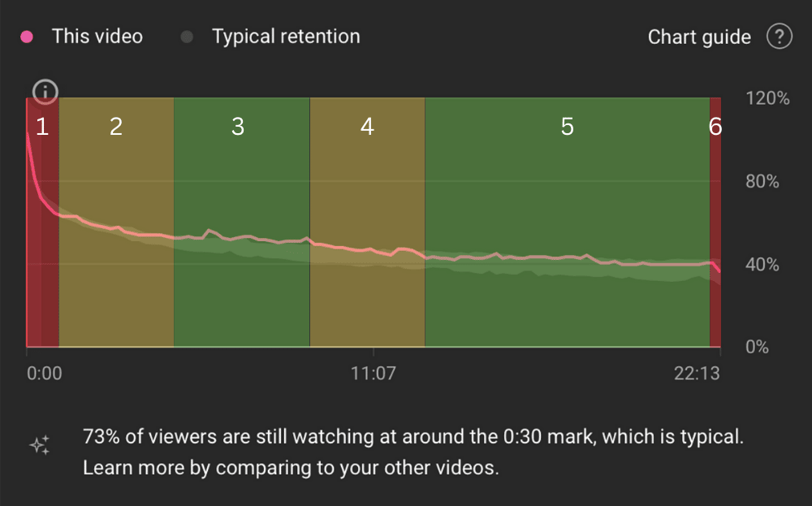Select the wide green segment labeled 5
This screenshot has height=506, width=812.
tap(567, 223)
